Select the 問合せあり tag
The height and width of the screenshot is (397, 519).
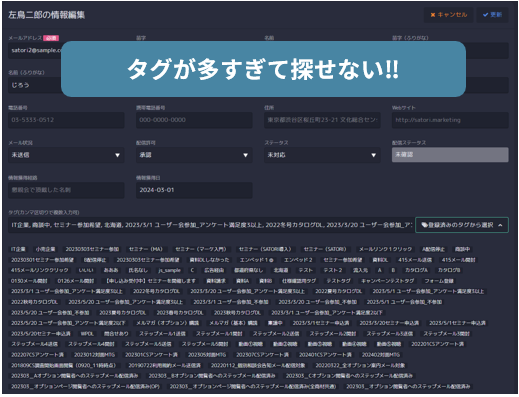tap(116, 334)
